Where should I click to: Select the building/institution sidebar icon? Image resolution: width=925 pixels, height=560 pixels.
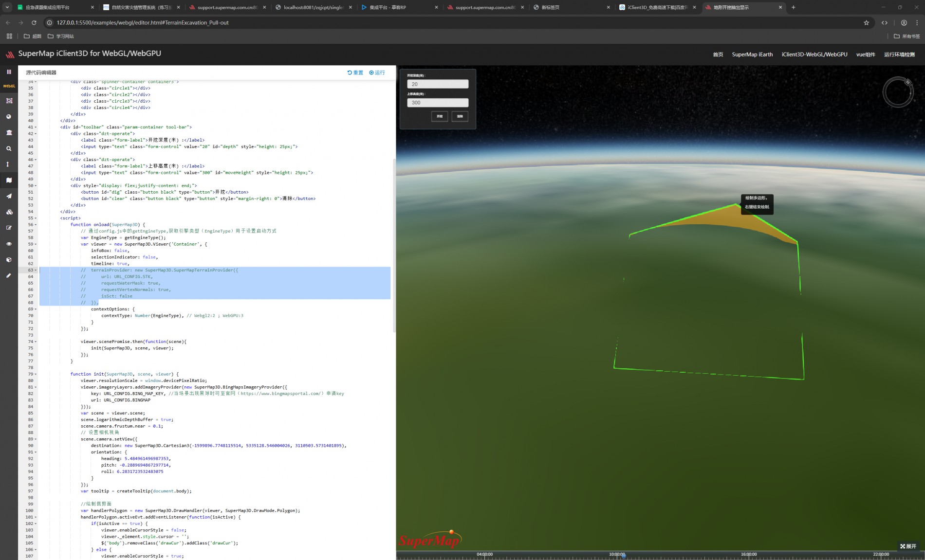pos(9,132)
